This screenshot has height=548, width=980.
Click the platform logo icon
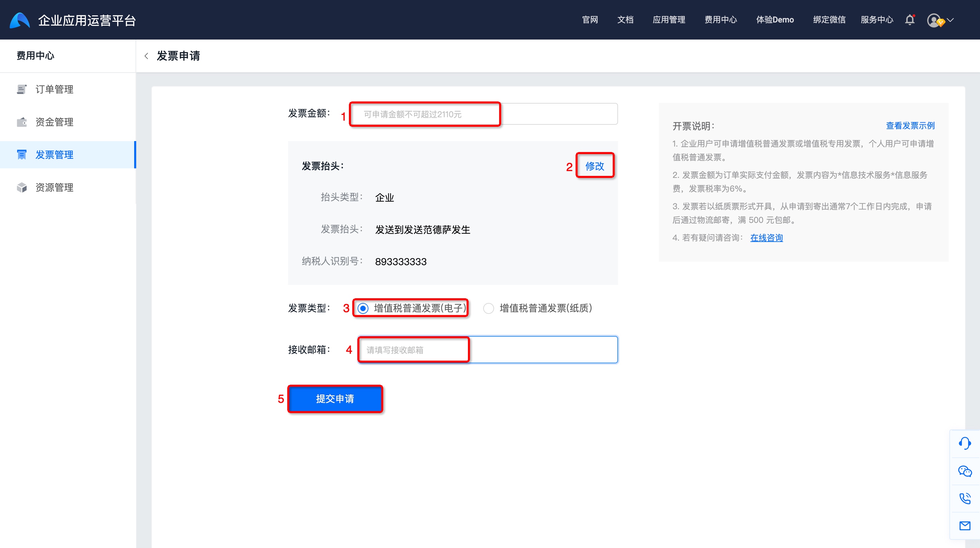coord(19,20)
